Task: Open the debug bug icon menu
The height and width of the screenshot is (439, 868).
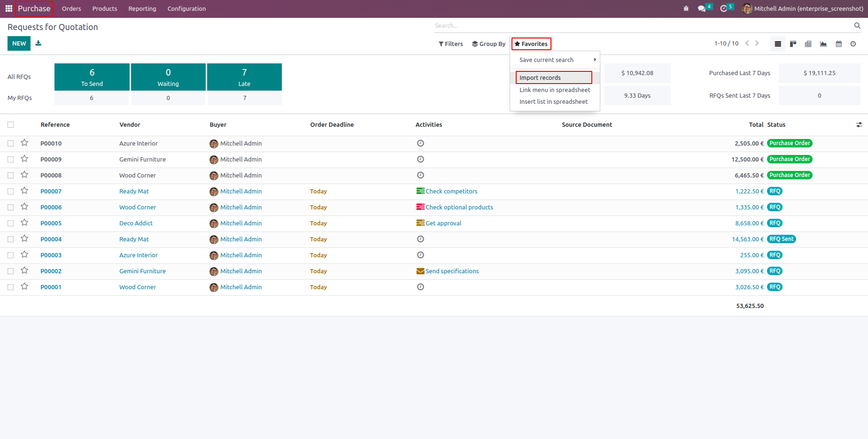Action: [x=686, y=8]
